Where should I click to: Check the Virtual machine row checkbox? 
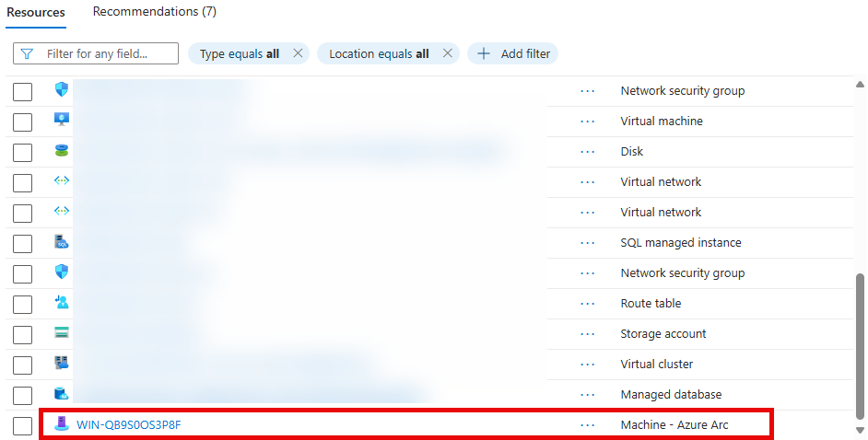click(x=23, y=122)
